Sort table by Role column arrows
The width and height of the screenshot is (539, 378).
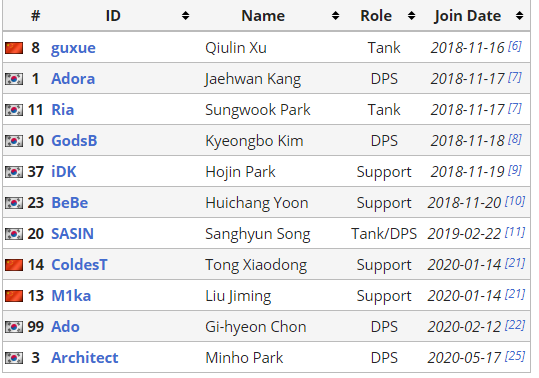411,16
